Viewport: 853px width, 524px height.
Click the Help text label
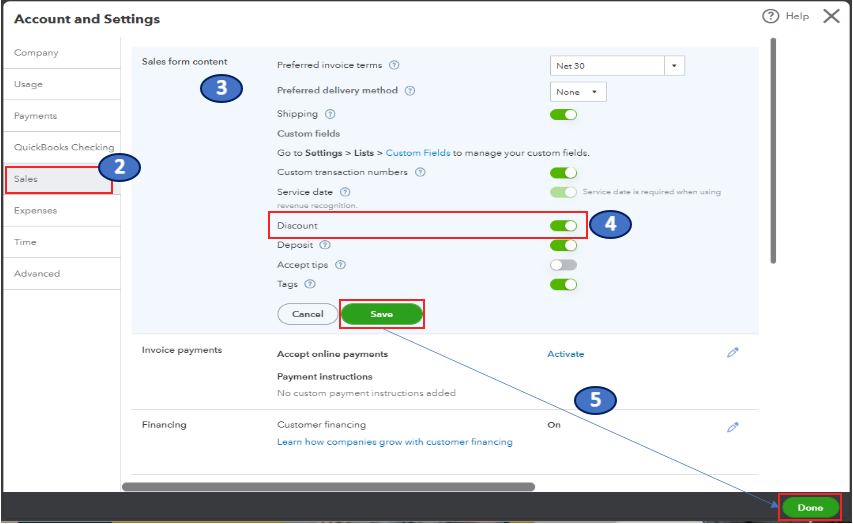[797, 16]
